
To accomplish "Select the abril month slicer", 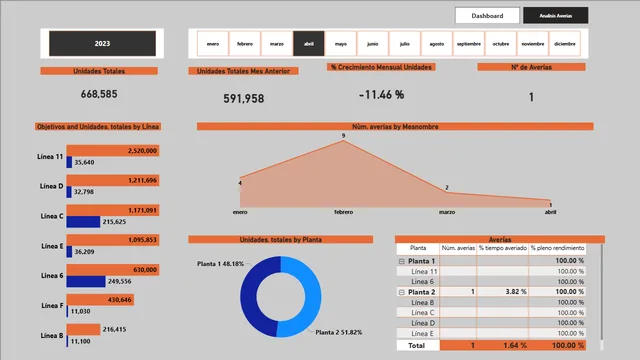I will click(x=309, y=44).
